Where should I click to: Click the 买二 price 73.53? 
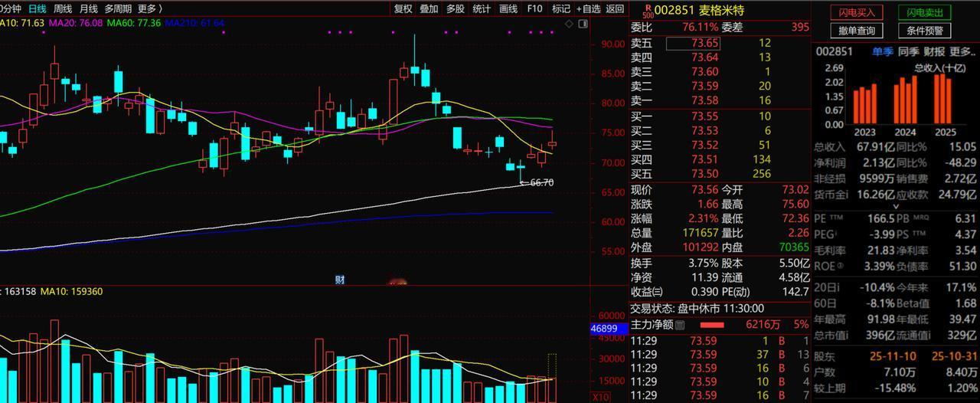(705, 131)
